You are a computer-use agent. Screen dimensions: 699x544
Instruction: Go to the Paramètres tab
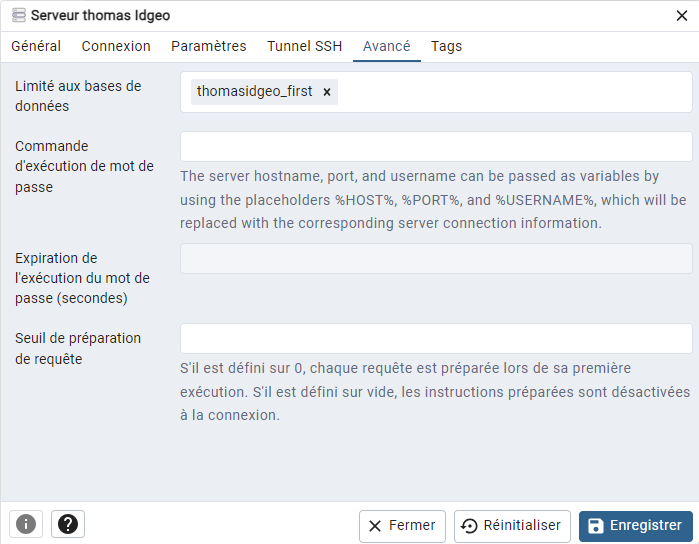coord(208,46)
